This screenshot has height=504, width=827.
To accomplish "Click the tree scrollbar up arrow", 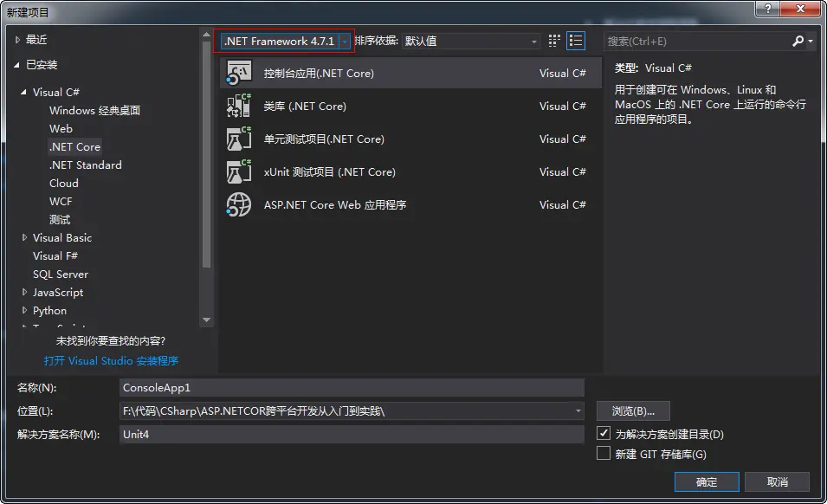I will (206, 35).
